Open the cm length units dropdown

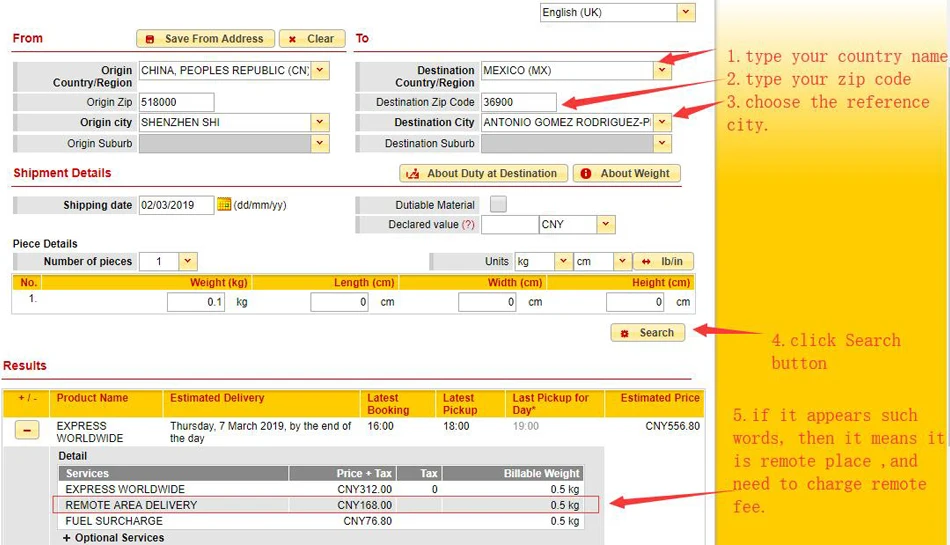pos(622,262)
